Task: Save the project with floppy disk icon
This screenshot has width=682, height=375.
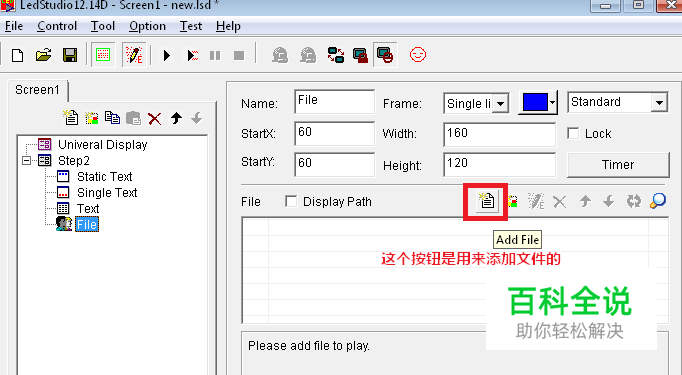Action: click(x=70, y=55)
